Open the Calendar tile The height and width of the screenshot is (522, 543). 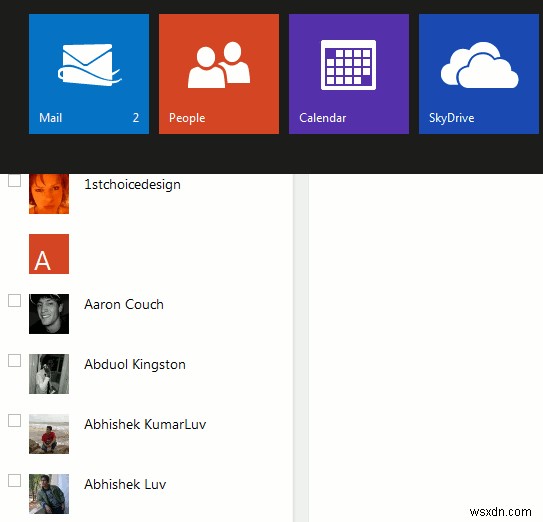point(349,74)
